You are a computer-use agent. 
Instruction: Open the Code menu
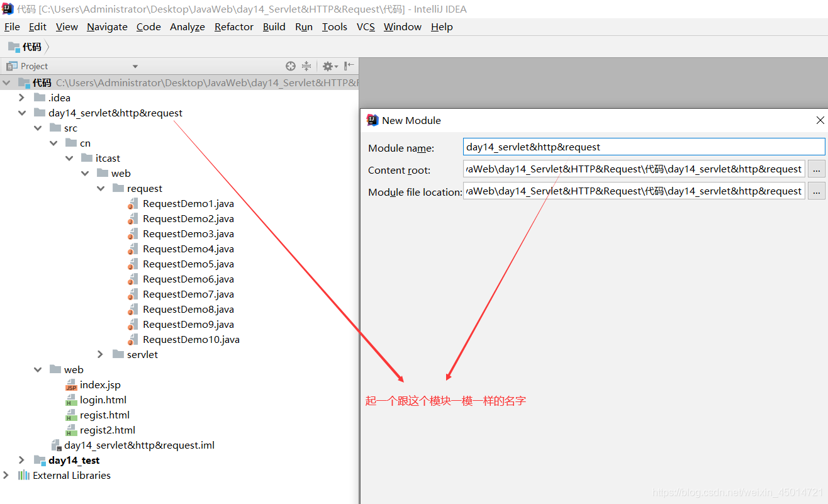coord(148,26)
